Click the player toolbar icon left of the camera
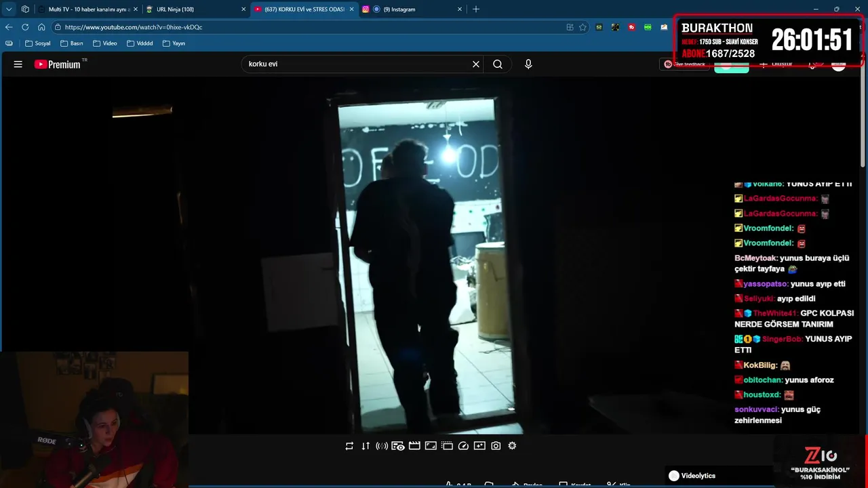The image size is (868, 488). (479, 446)
